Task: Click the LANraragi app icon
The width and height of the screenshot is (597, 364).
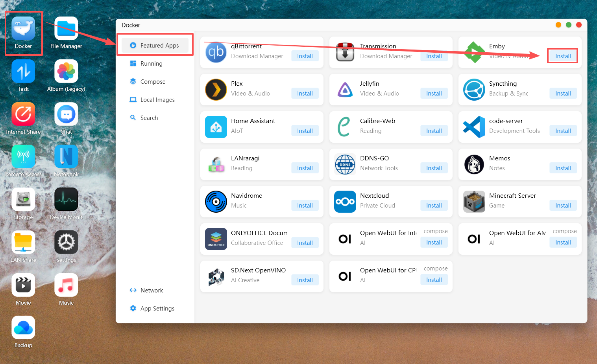Action: coord(216,164)
